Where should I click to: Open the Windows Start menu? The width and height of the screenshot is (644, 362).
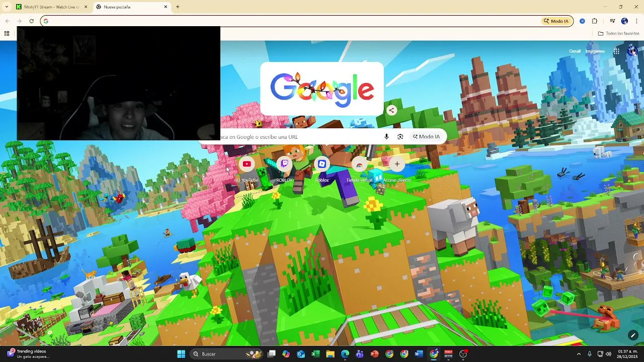[x=181, y=354]
